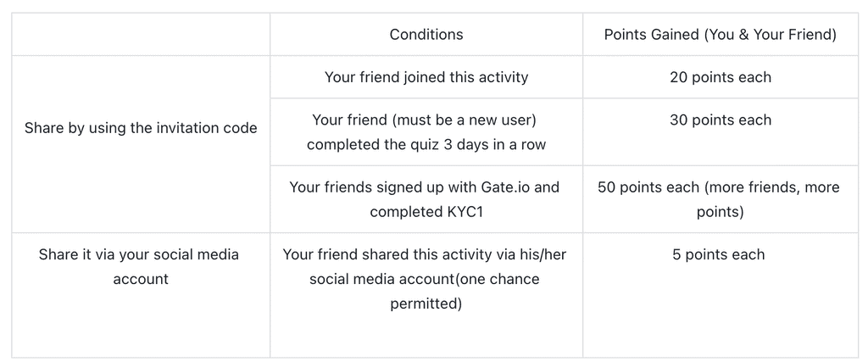Select the "30 points each" cell
This screenshot has height=362, width=868.
(x=720, y=120)
